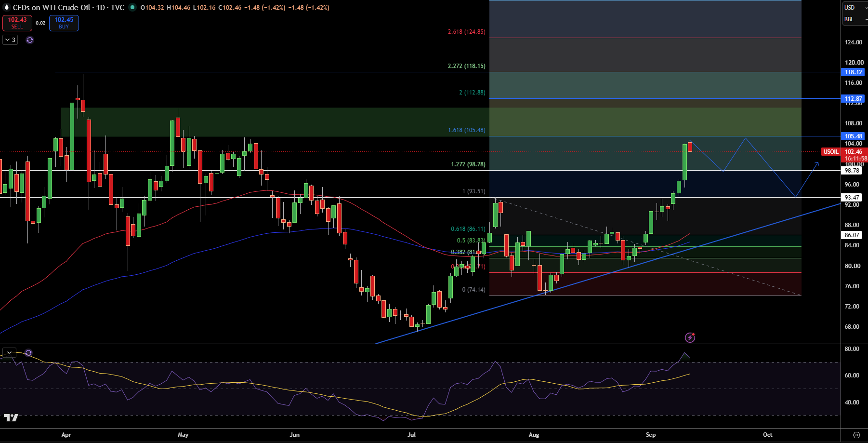
Task: Click the Sep label on time axis
Action: click(x=651, y=435)
